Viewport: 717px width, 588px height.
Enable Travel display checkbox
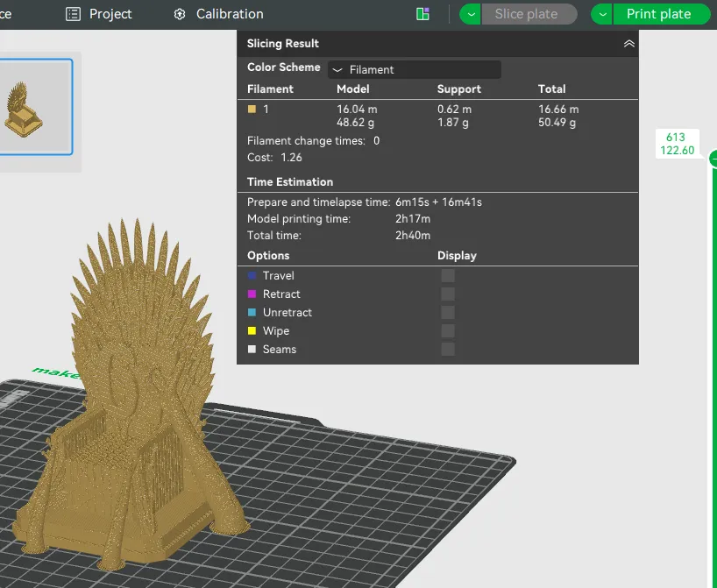(448, 275)
